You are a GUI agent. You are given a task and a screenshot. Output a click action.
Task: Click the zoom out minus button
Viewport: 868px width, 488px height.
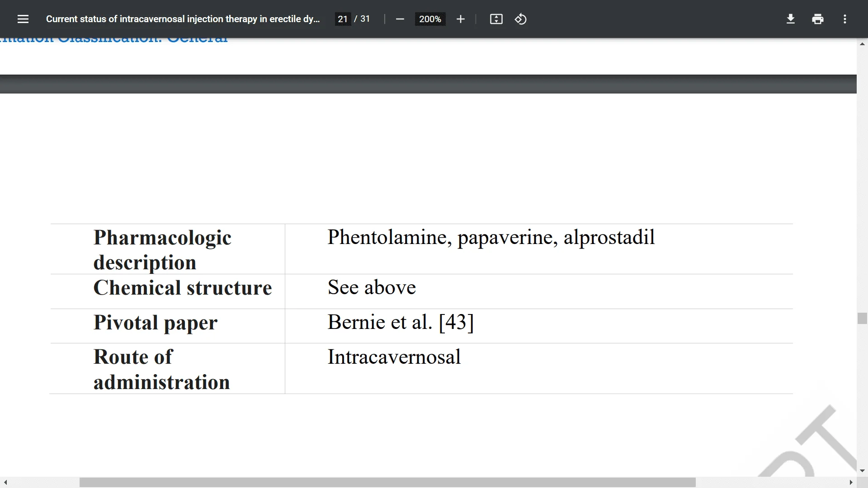(400, 19)
